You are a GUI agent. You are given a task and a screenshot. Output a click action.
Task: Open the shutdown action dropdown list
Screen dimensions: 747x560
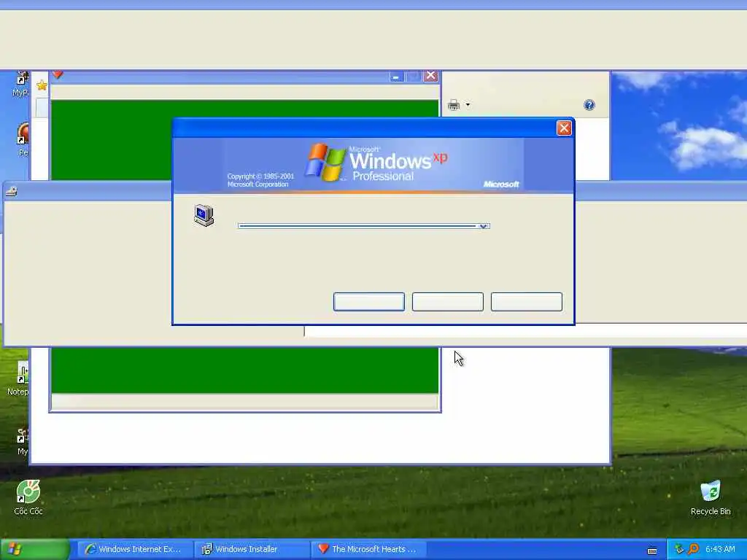(x=483, y=226)
